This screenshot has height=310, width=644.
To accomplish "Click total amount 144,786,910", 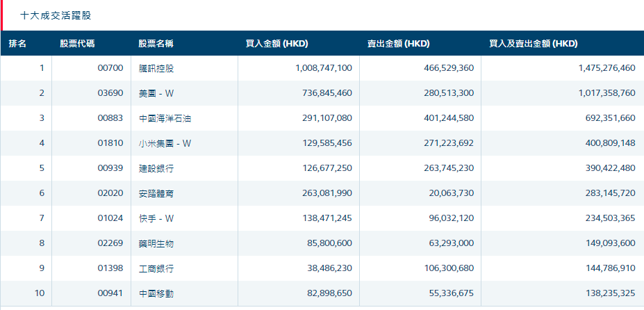I will click(x=611, y=268).
